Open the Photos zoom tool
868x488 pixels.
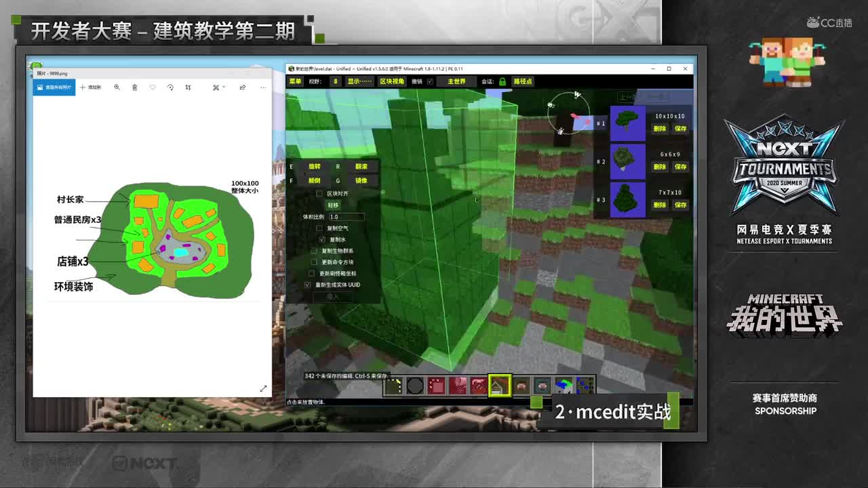117,87
